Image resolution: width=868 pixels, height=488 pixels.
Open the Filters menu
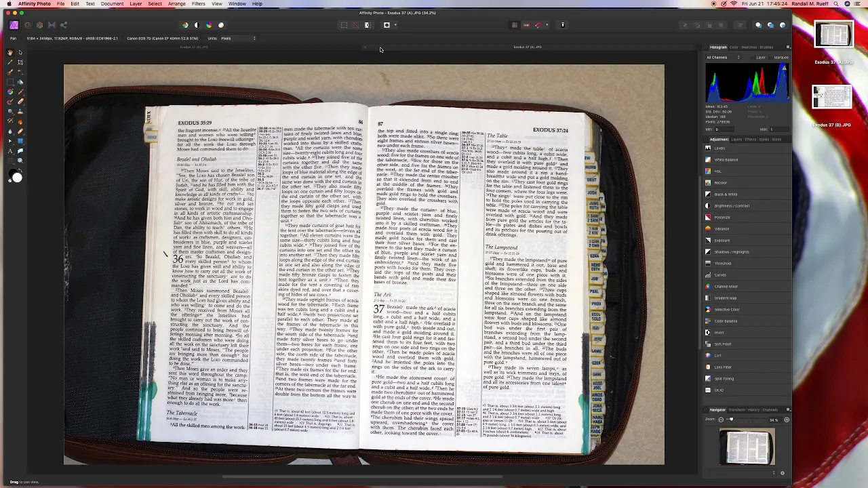[x=198, y=4]
